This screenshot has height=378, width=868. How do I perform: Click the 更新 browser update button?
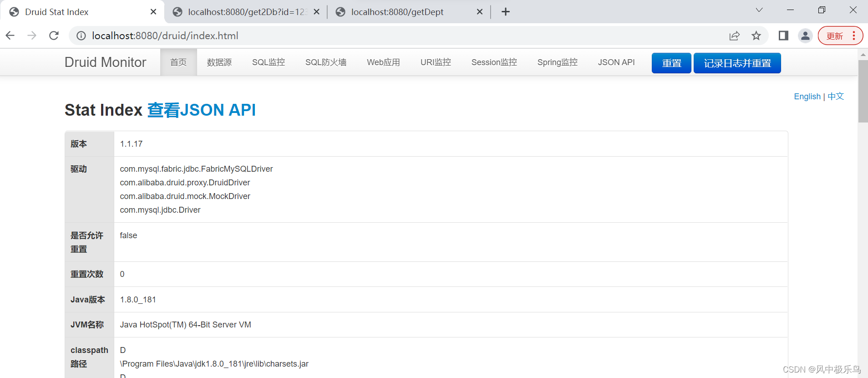[834, 36]
